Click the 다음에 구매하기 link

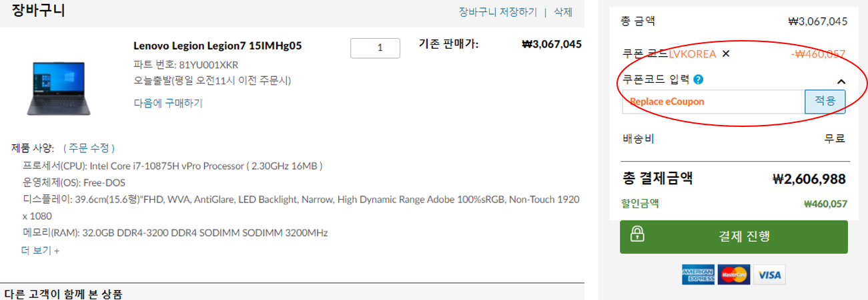point(168,103)
